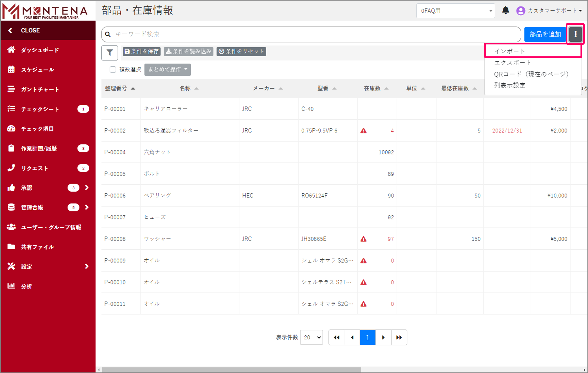Go to スケジュール calendar in sidebar
This screenshot has width=588, height=373.
[37, 70]
